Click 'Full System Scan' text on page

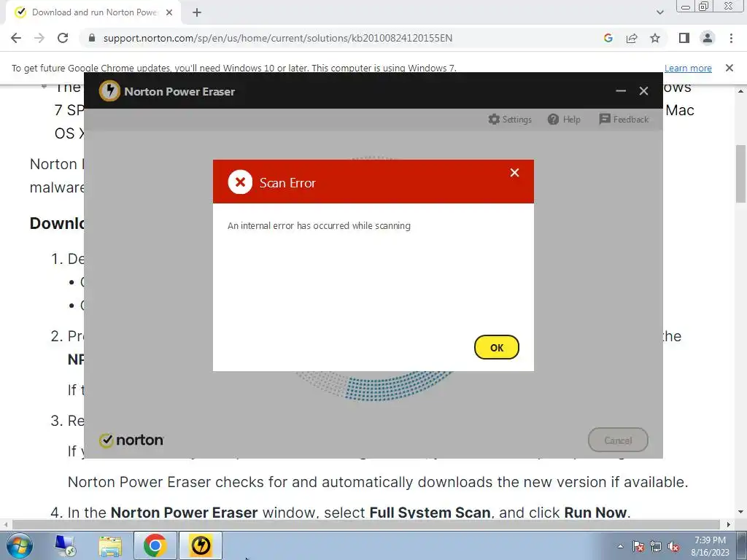pos(430,513)
